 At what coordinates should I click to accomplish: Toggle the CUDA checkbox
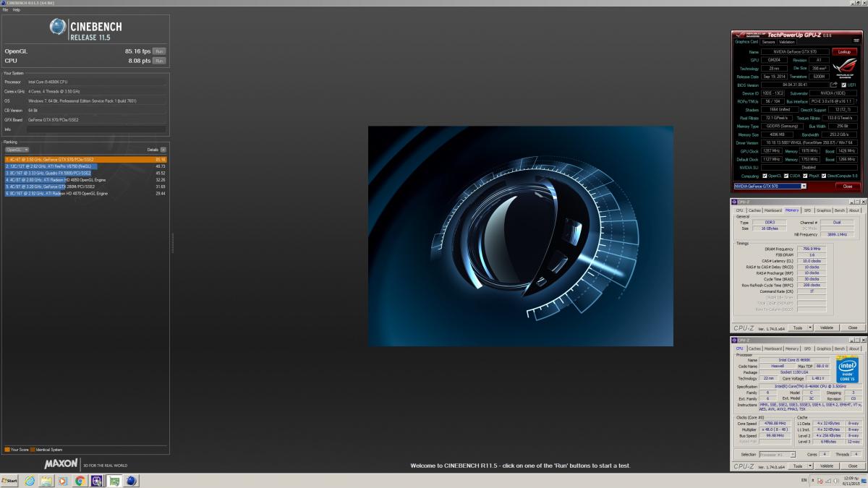pos(786,176)
